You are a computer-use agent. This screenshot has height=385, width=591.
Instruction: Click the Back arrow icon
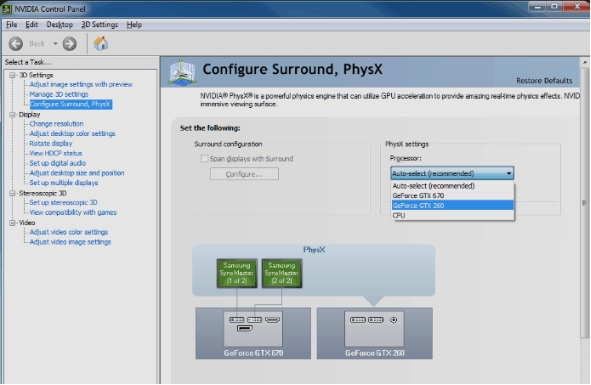[x=16, y=44]
